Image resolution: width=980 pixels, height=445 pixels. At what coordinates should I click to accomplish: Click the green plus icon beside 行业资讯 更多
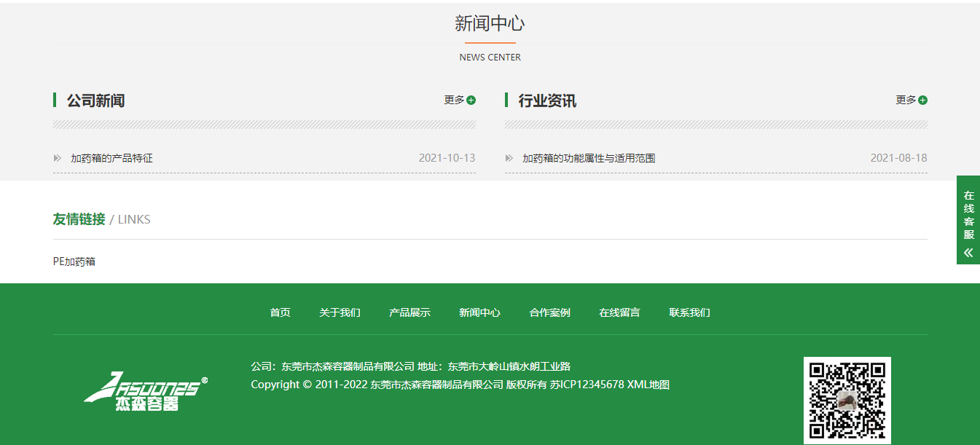(x=922, y=101)
